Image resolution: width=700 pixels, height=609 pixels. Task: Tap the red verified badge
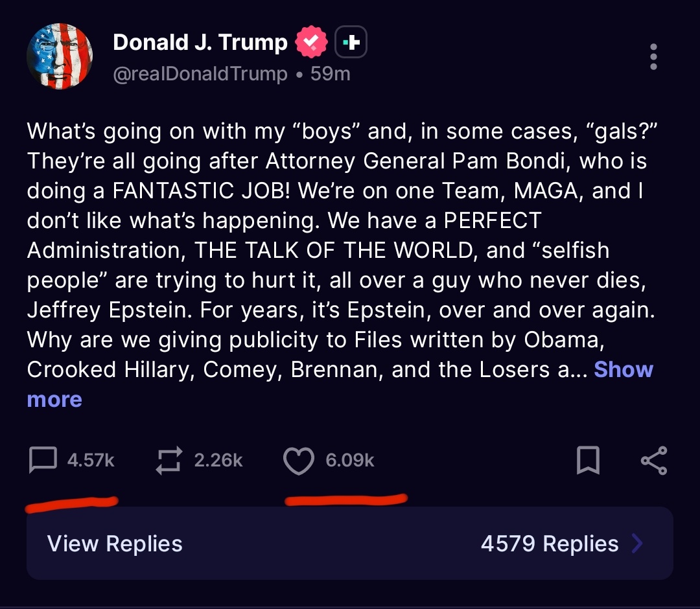click(311, 42)
